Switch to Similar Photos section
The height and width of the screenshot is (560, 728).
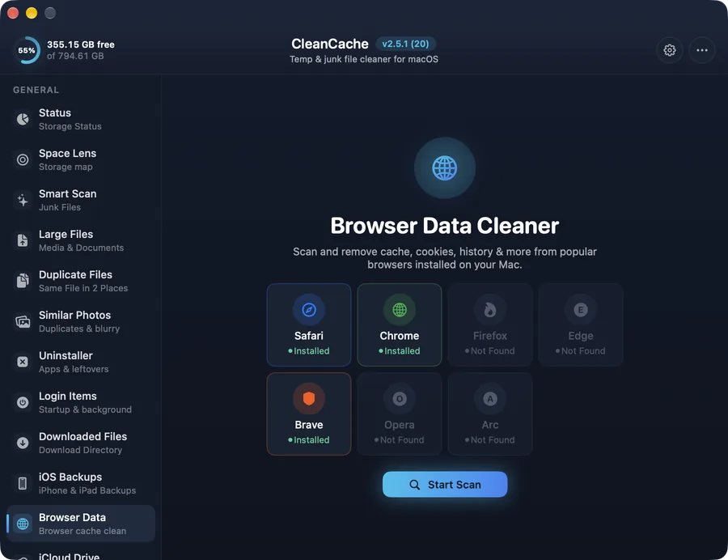point(81,321)
